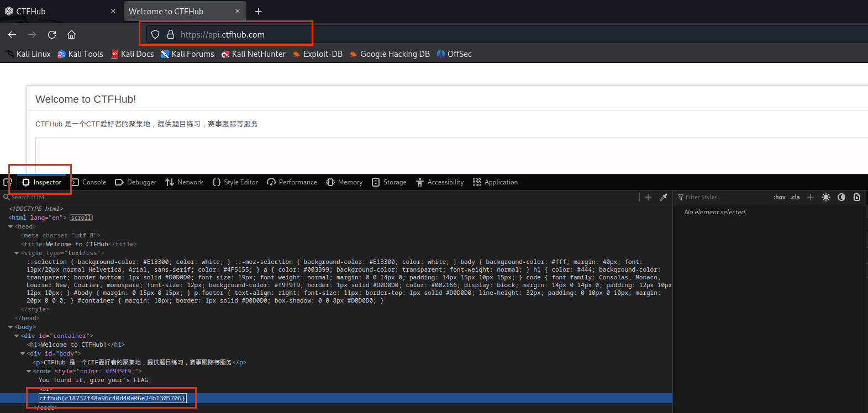Add a new CSS rule
Screen dimensions: 868x413
coord(811,197)
